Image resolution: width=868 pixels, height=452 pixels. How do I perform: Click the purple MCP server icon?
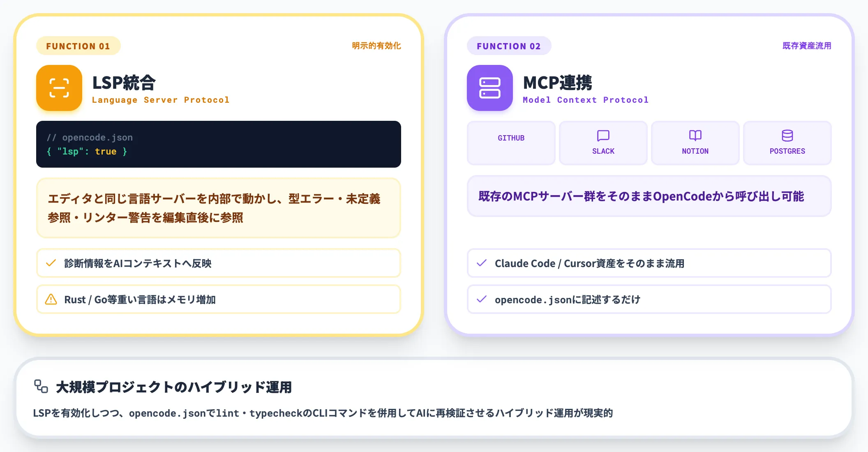point(490,88)
